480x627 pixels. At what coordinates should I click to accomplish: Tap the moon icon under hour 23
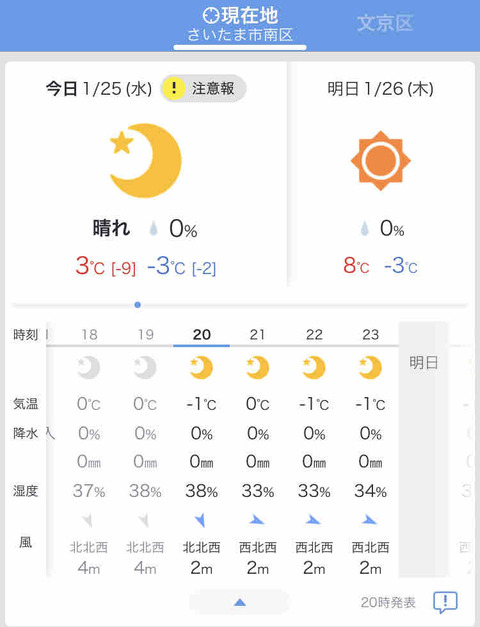pos(370,367)
